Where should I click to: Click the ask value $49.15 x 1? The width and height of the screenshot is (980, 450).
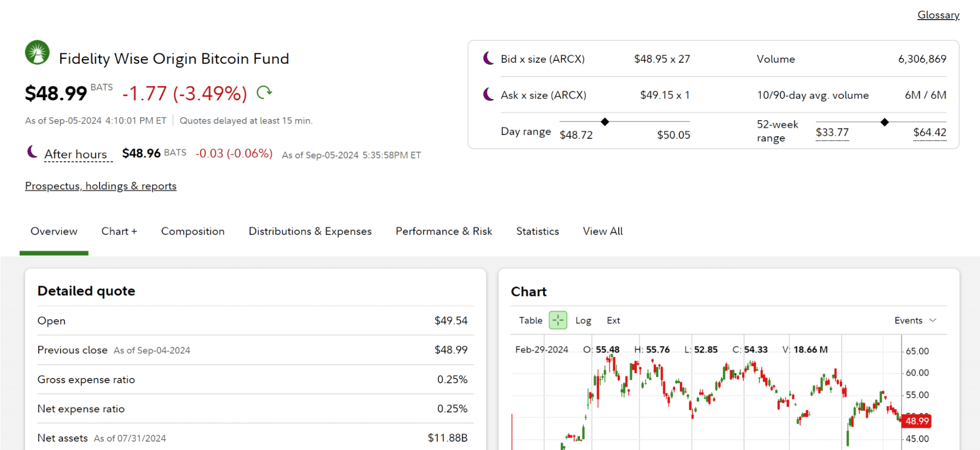tap(665, 95)
